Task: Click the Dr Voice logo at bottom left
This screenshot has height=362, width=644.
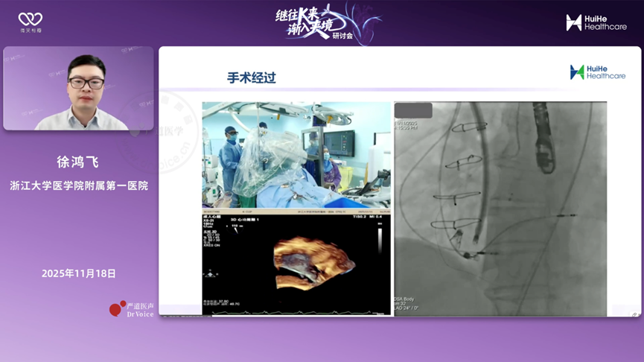Action: [131, 310]
